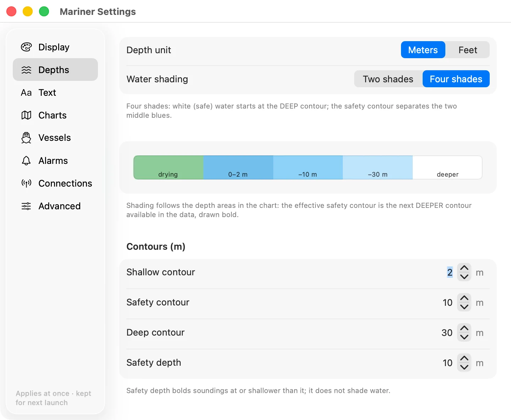511x420 pixels.
Task: Click the "Safety depth" label
Action: [154, 363]
